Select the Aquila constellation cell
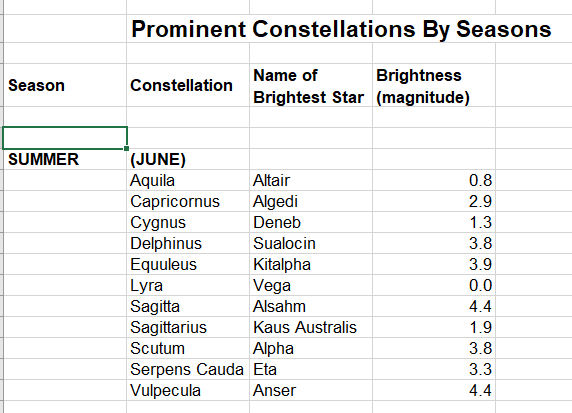 [x=188, y=180]
